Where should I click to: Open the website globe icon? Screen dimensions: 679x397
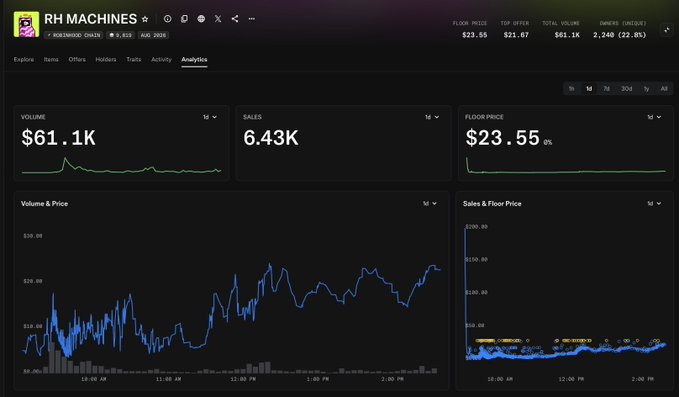coord(201,19)
